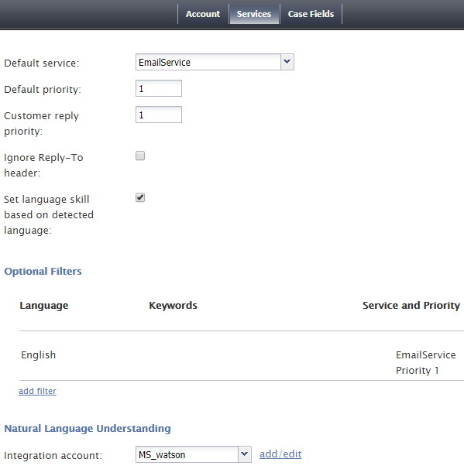Viewport: 464px width, 476px height.
Task: Click the EmailService Priority 1 filter entry
Action: [x=426, y=363]
